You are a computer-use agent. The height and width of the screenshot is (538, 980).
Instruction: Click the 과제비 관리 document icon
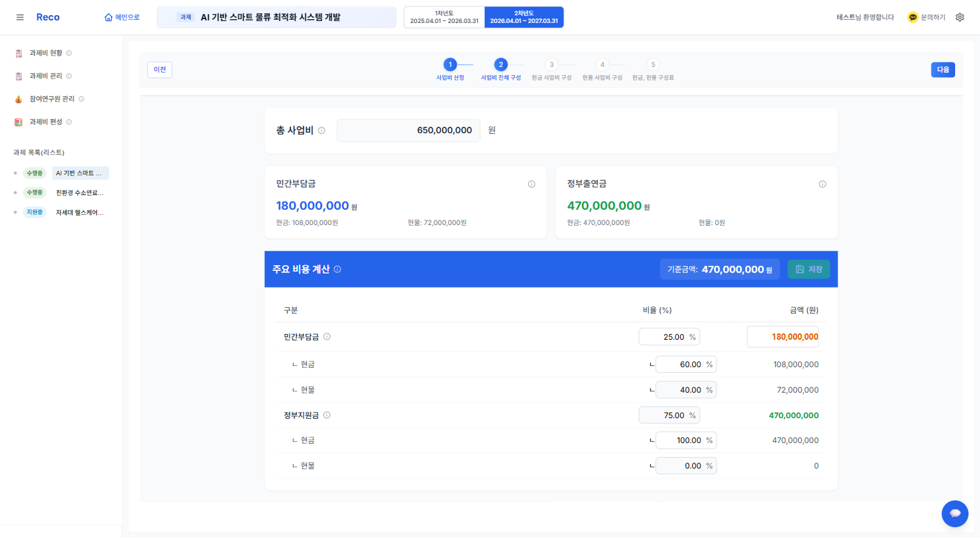19,76
